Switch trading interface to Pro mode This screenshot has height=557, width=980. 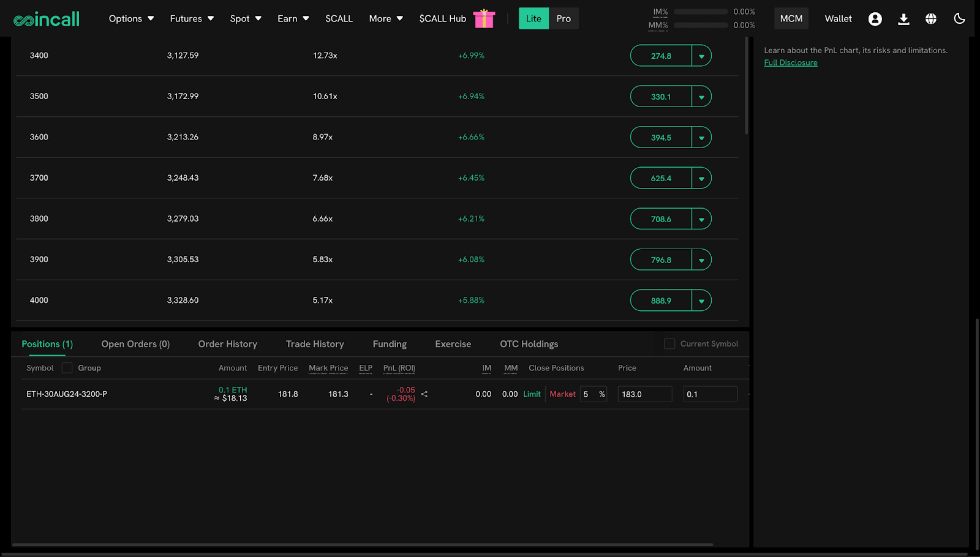(563, 18)
